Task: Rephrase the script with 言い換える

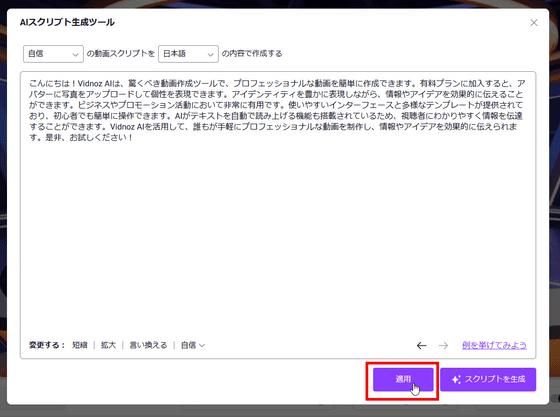Action: tap(148, 345)
